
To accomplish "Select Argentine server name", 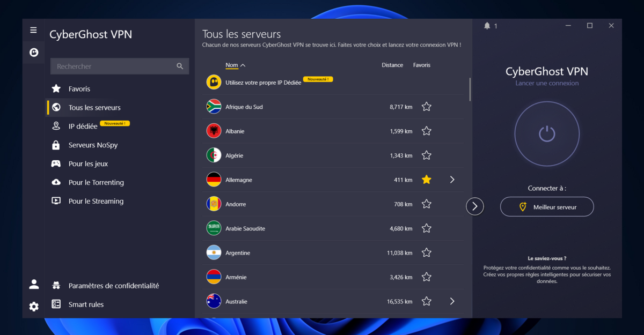I will (238, 253).
